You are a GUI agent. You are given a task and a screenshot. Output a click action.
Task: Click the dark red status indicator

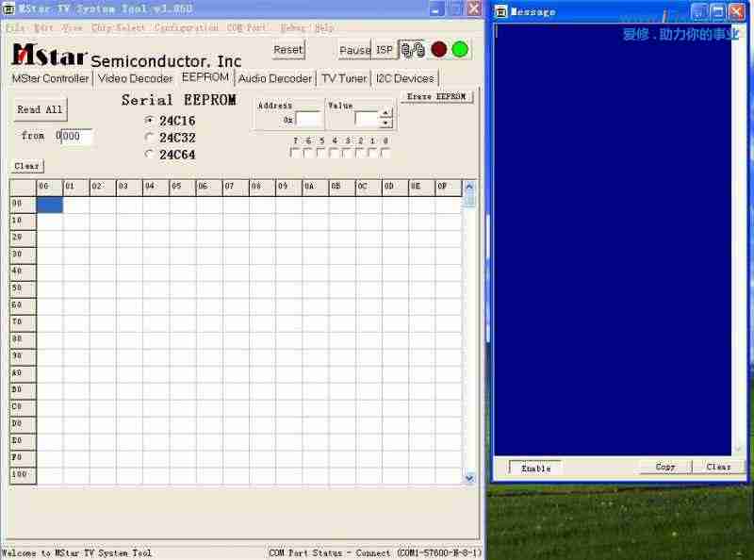tap(439, 49)
